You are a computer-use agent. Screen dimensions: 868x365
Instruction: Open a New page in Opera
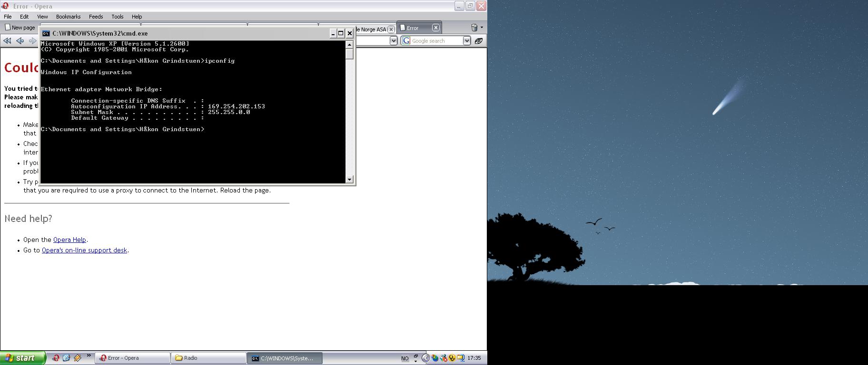20,28
